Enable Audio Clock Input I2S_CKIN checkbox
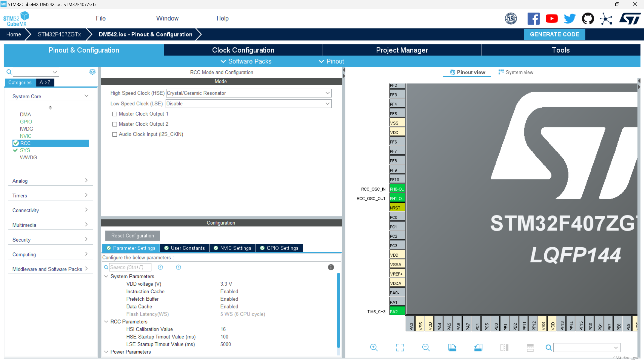The width and height of the screenshot is (644, 362). [x=115, y=134]
